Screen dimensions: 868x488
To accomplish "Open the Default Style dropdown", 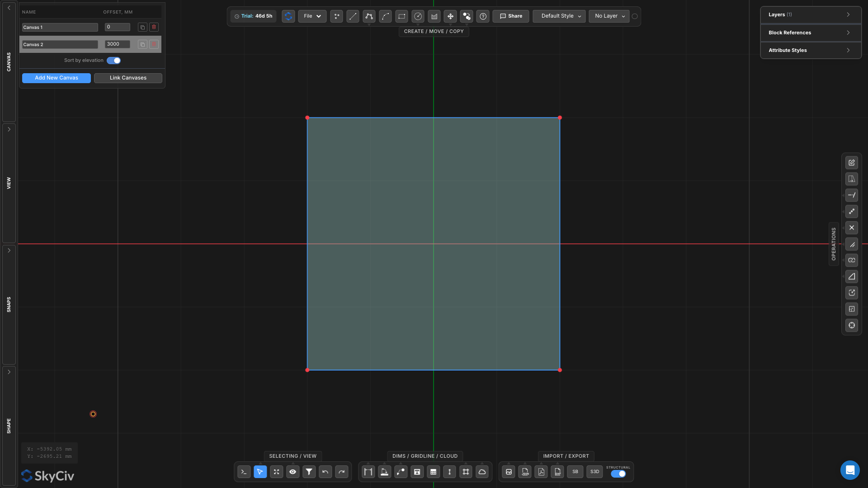I will (x=559, y=16).
